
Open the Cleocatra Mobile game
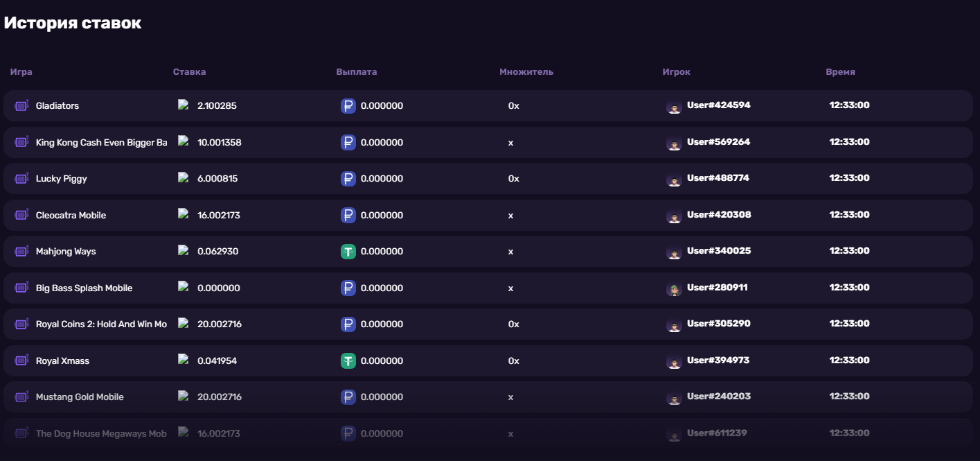pyautogui.click(x=71, y=215)
